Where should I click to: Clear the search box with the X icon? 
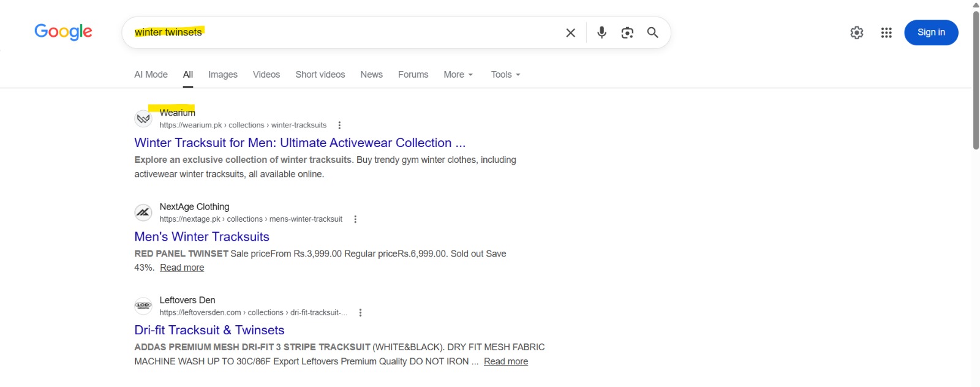point(570,32)
